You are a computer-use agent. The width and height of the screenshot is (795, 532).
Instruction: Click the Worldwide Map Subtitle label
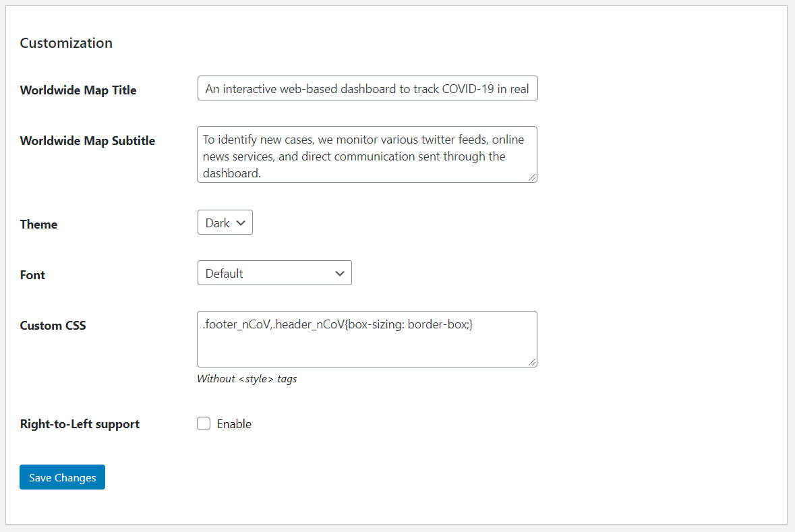click(87, 141)
